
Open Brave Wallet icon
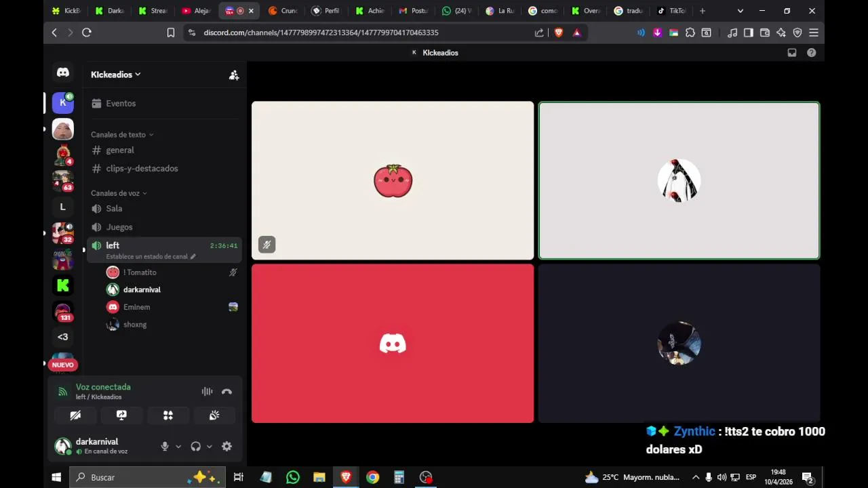point(765,33)
